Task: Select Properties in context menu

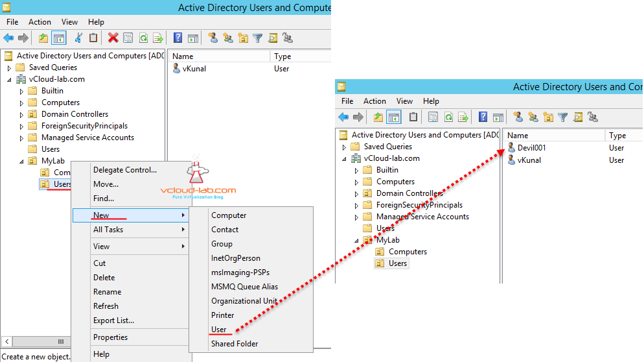Action: [x=111, y=337]
